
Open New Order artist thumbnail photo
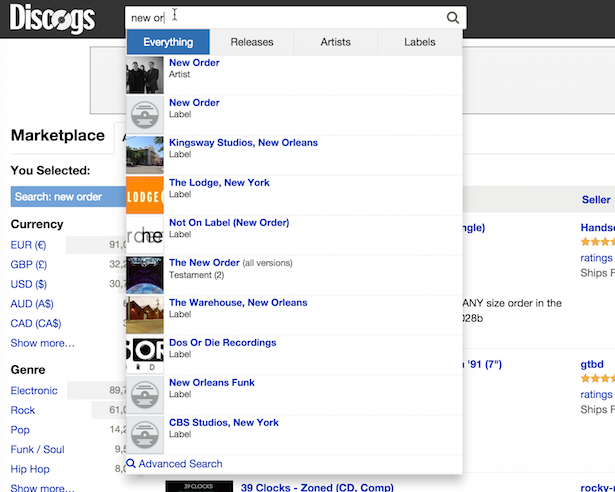145,75
